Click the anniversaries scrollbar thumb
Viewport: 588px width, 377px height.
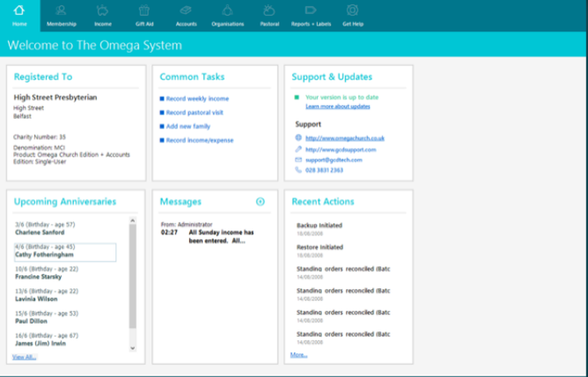tap(132, 277)
